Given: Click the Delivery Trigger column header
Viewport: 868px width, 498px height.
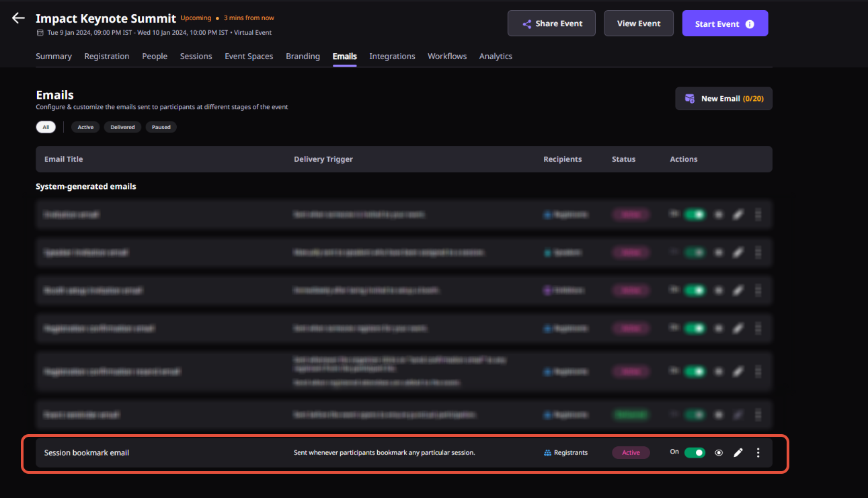Looking at the screenshot, I should (x=323, y=159).
